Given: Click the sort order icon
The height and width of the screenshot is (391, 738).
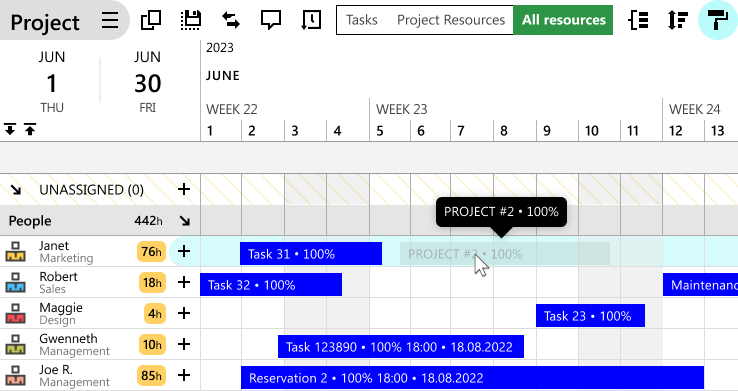Looking at the screenshot, I should click(x=678, y=20).
